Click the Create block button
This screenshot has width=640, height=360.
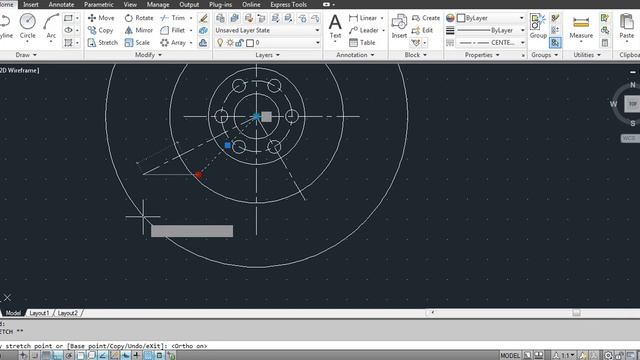[426, 18]
